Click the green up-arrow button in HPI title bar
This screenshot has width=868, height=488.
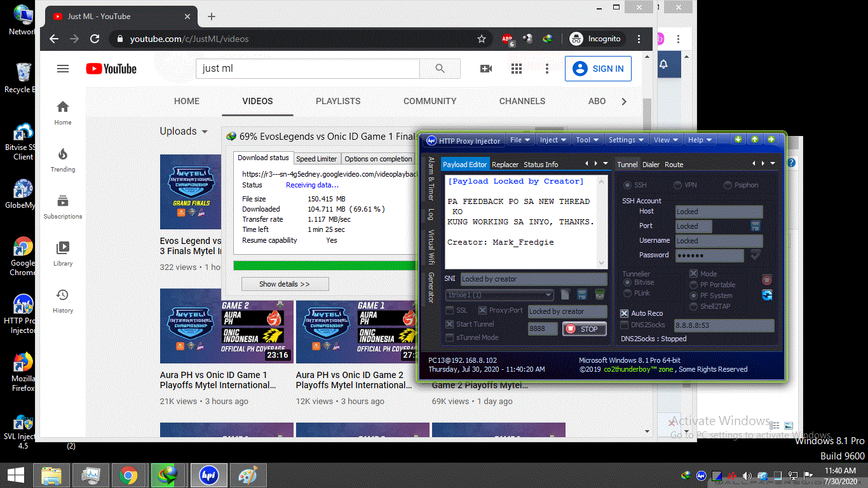tap(754, 139)
